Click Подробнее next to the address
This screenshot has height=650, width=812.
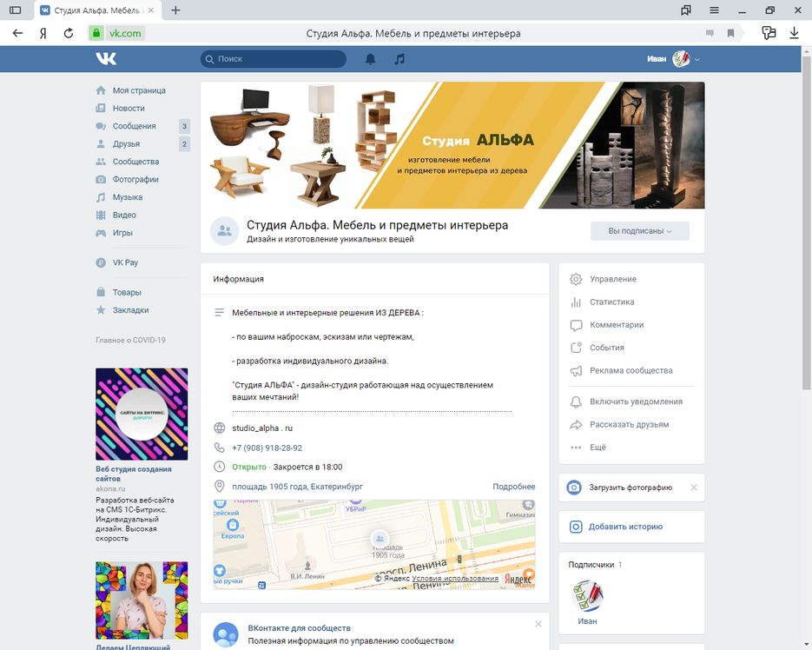514,487
